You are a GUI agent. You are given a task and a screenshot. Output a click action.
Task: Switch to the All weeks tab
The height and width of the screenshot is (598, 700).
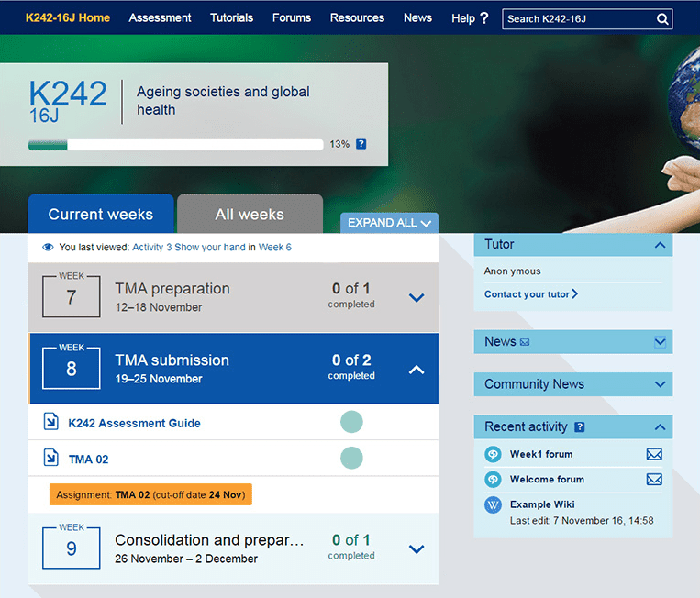click(250, 215)
